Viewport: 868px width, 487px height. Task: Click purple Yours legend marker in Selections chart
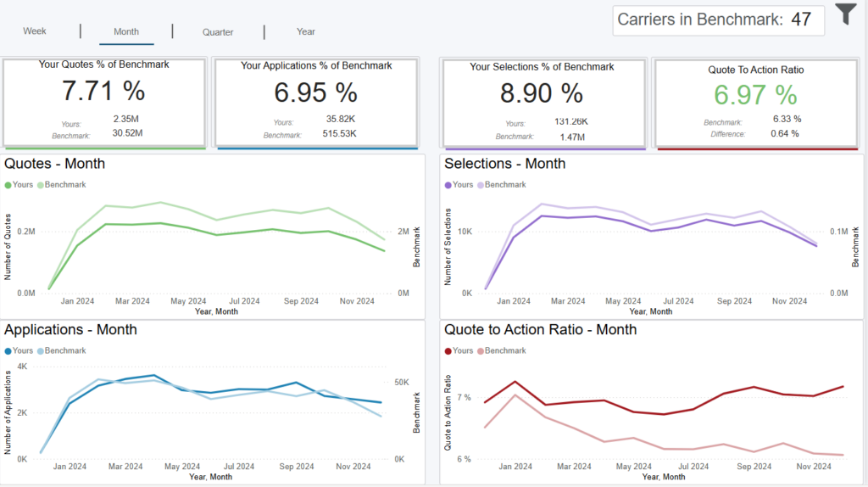[x=448, y=185]
